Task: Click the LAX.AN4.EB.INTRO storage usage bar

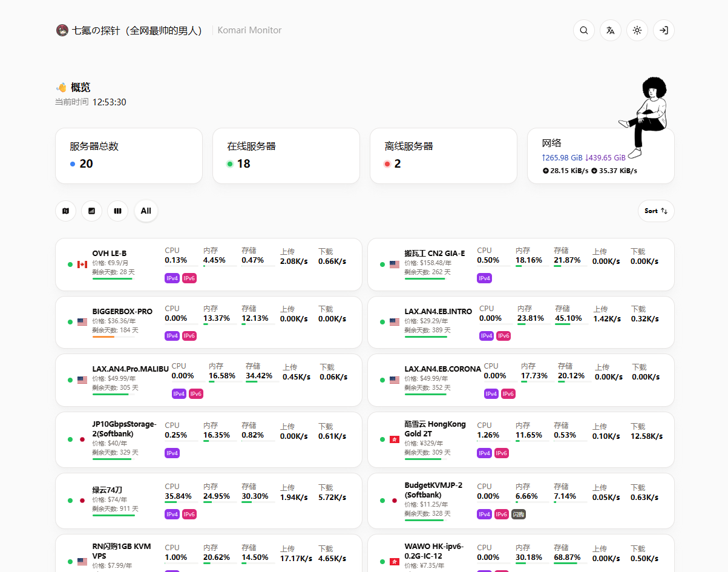Action: coord(571,324)
